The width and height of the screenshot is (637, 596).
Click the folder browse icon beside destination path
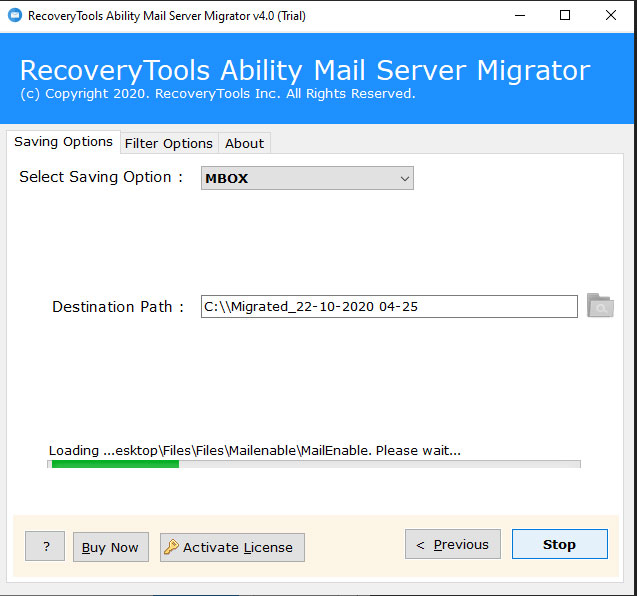[x=600, y=306]
